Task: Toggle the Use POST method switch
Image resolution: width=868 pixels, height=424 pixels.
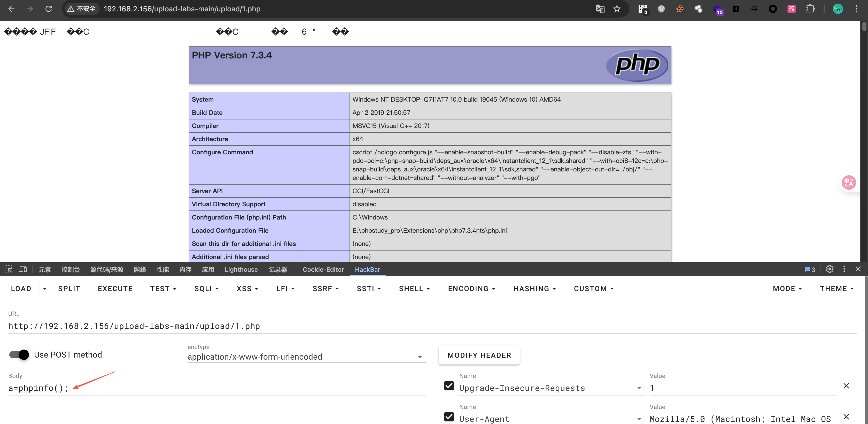Action: click(x=19, y=354)
